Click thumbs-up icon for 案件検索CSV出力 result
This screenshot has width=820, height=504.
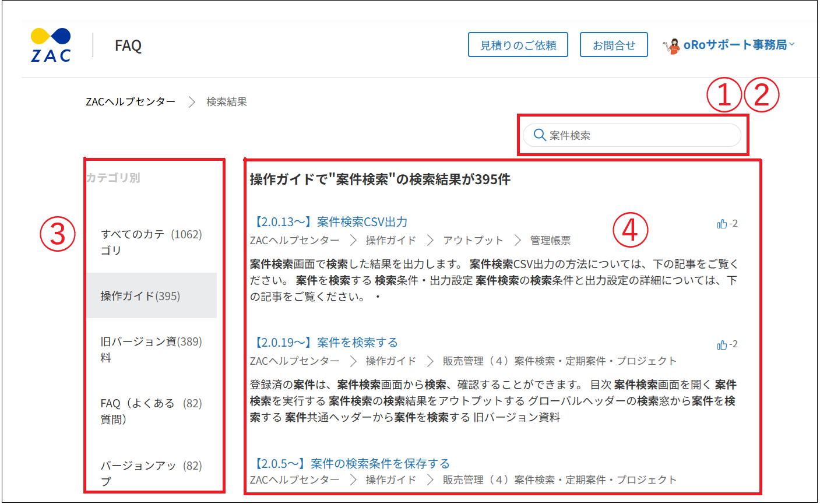722,224
